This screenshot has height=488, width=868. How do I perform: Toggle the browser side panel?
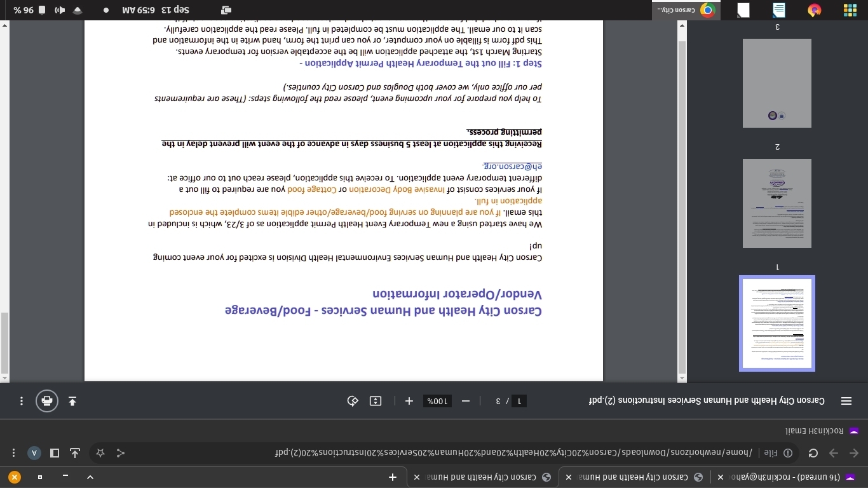point(55,453)
